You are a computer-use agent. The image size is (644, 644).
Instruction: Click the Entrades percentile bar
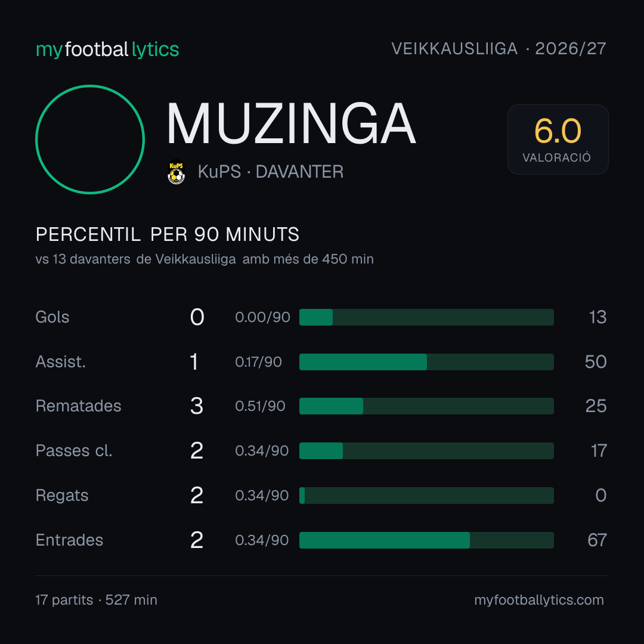pyautogui.click(x=426, y=540)
